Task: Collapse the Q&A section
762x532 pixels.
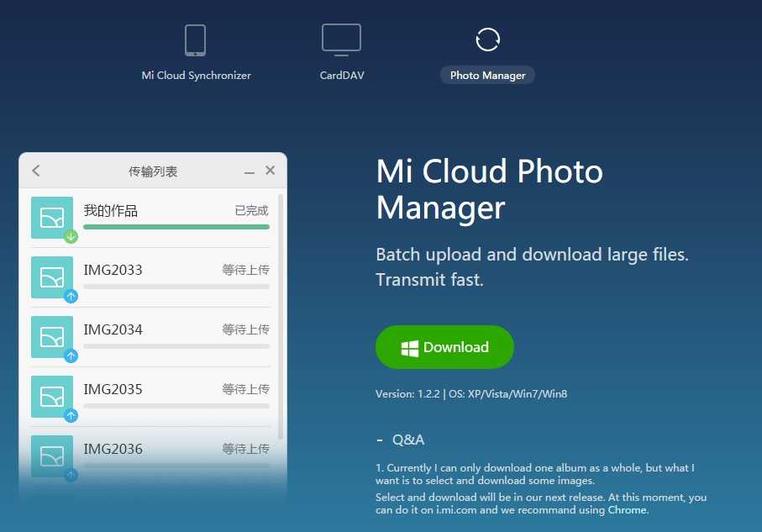Action: tap(381, 440)
